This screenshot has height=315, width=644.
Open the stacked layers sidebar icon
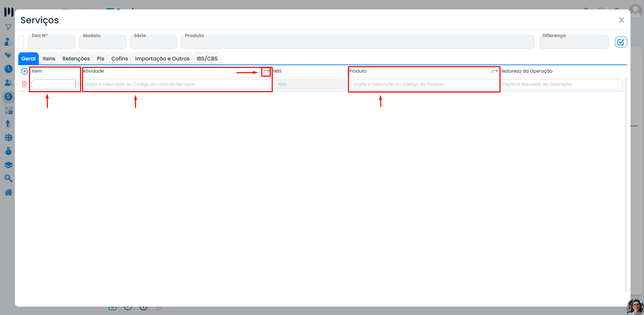click(8, 165)
